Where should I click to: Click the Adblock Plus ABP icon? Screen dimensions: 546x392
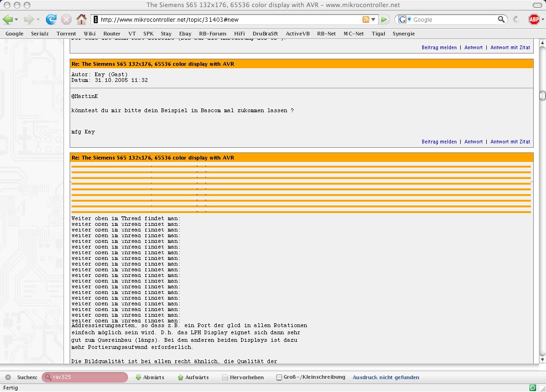534,19
